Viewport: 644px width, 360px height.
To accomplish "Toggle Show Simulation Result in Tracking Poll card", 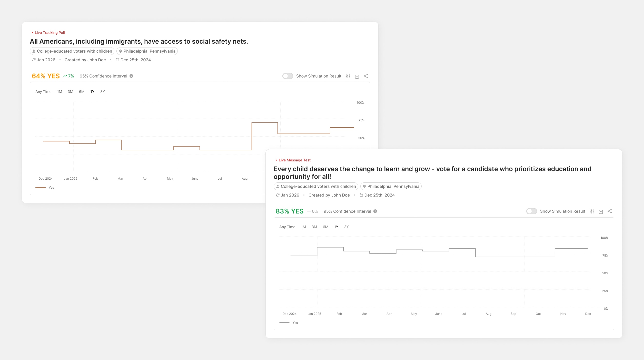I will [x=288, y=76].
